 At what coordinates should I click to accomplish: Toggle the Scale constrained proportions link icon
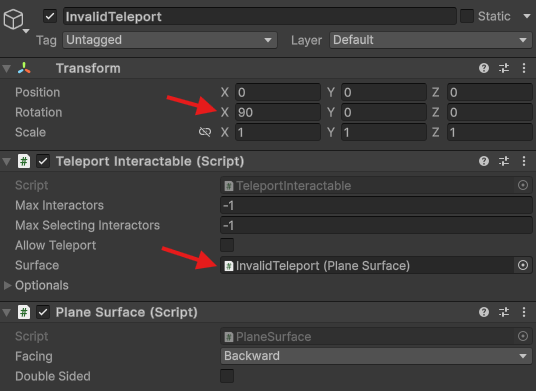click(205, 132)
